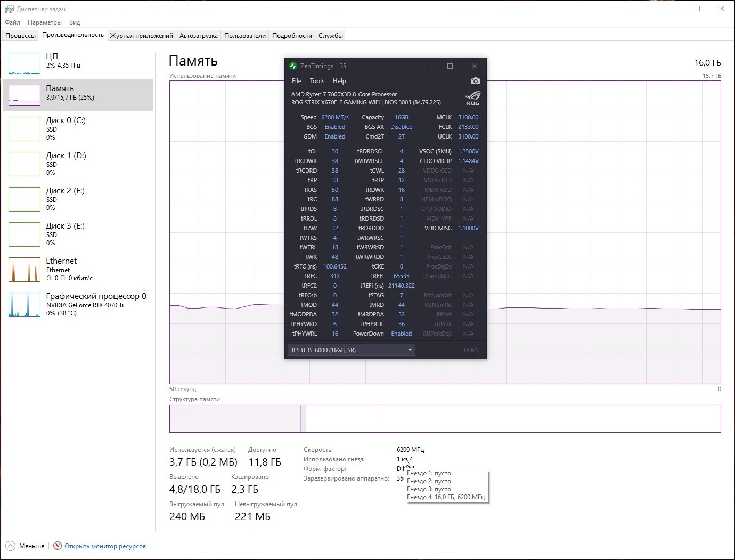
Task: Open the Tools menu in ZenTimings
Action: 317,81
